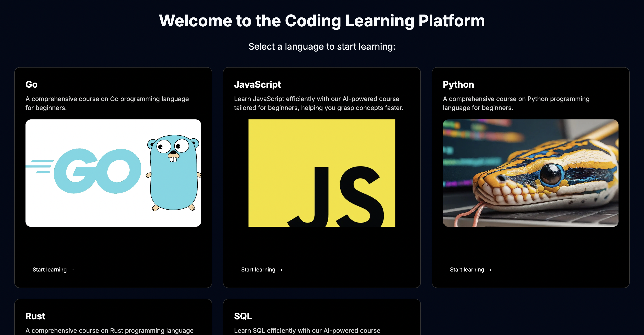Screen dimensions: 644x335
Task: Click the Python course description text
Action: coord(516,103)
